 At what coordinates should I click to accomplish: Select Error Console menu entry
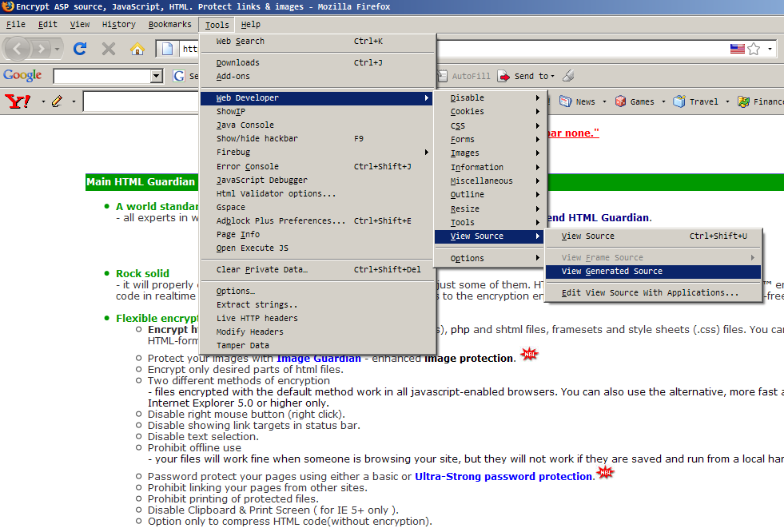point(317,166)
